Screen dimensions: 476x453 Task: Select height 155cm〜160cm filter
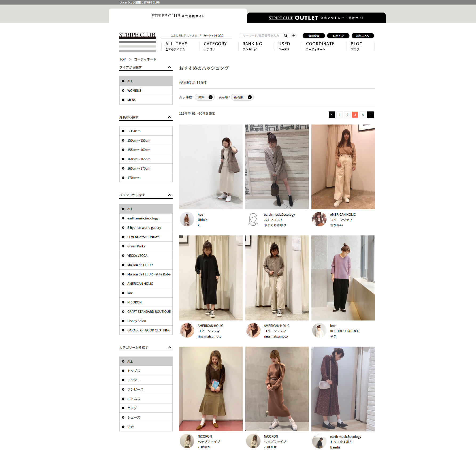146,150
